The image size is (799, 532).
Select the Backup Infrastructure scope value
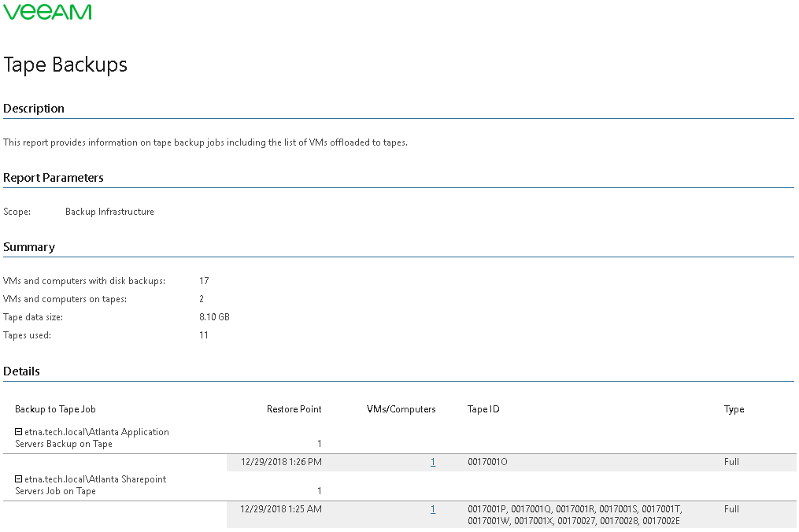[x=109, y=212]
